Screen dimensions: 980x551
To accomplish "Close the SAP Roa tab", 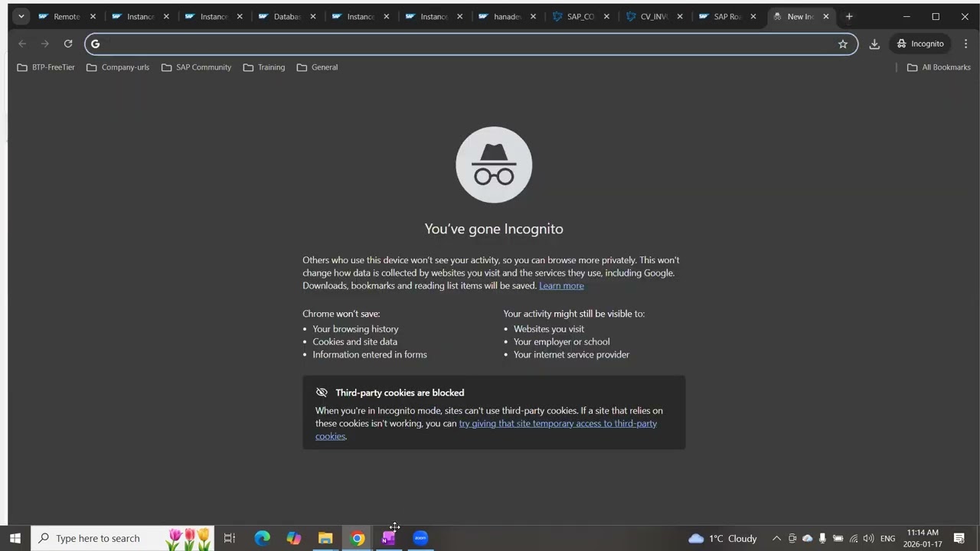I will (x=753, y=16).
